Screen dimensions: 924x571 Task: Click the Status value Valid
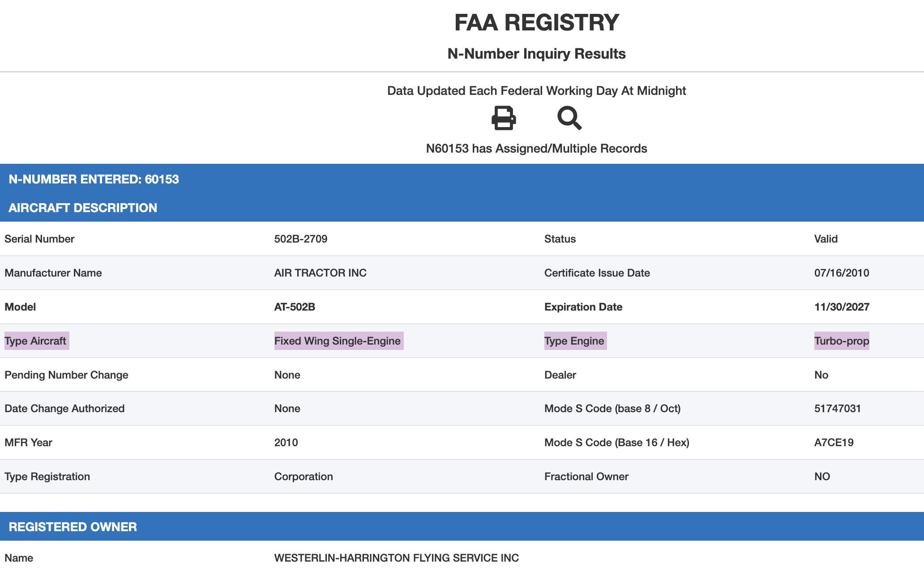tap(826, 239)
